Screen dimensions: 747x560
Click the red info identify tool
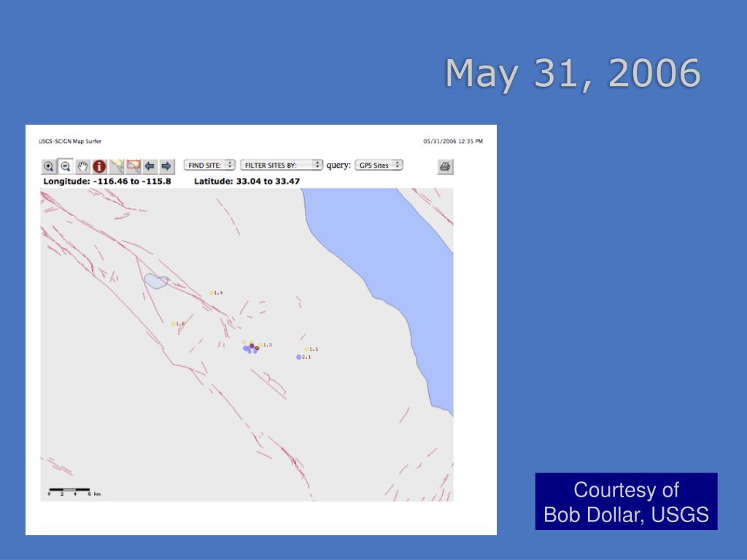[x=99, y=166]
